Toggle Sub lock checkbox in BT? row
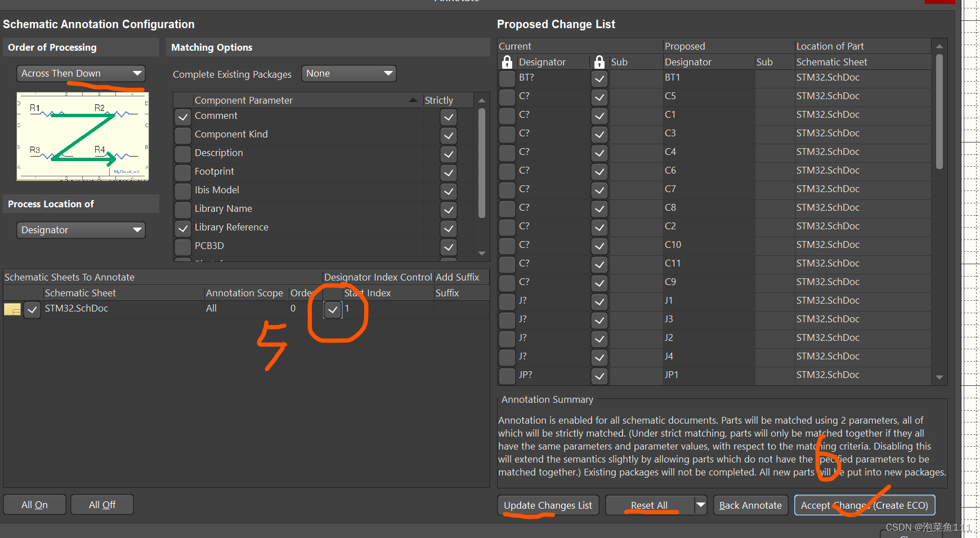 pos(599,79)
